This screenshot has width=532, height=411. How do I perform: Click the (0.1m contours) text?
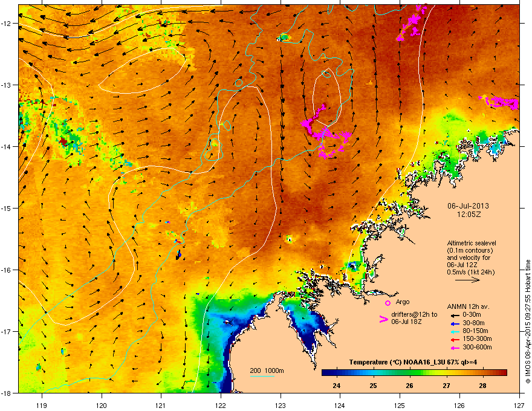470,251
